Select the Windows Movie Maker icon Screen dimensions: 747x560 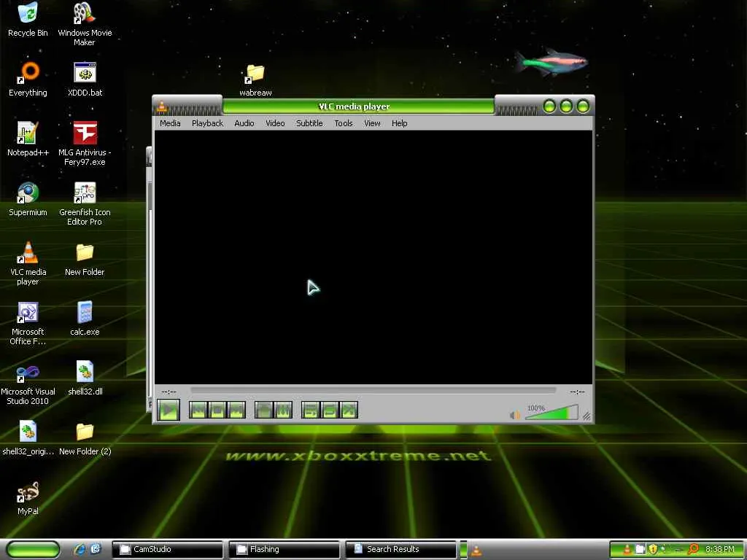(x=85, y=24)
